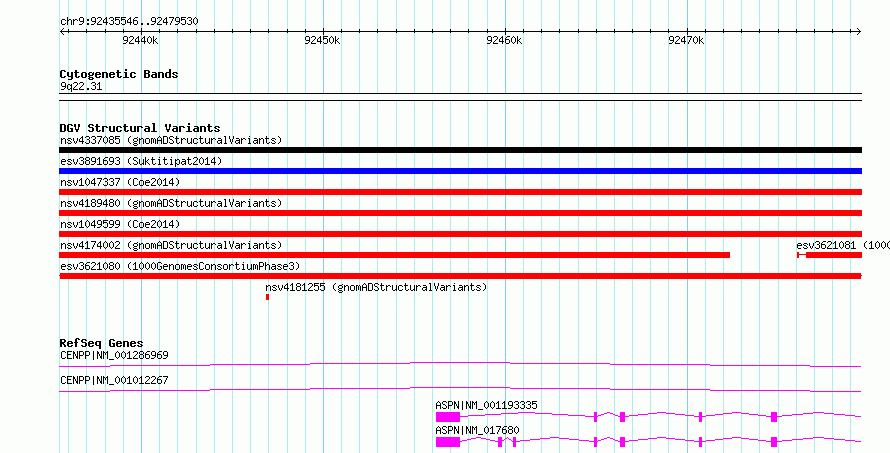This screenshot has height=453, width=890.
Task: Click the ASPN|NM_017680 gene label
Action: [x=477, y=430]
